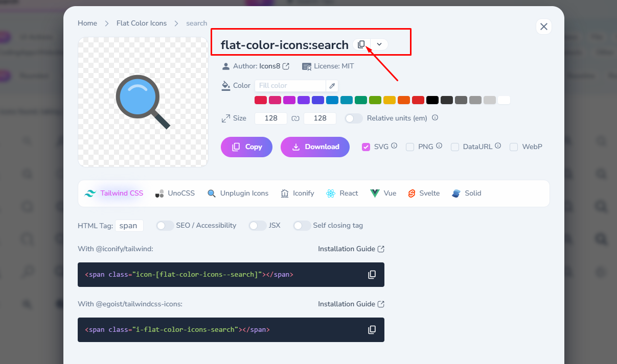Click the @iconify/tailwind code block
The height and width of the screenshot is (364, 617).
tap(231, 275)
